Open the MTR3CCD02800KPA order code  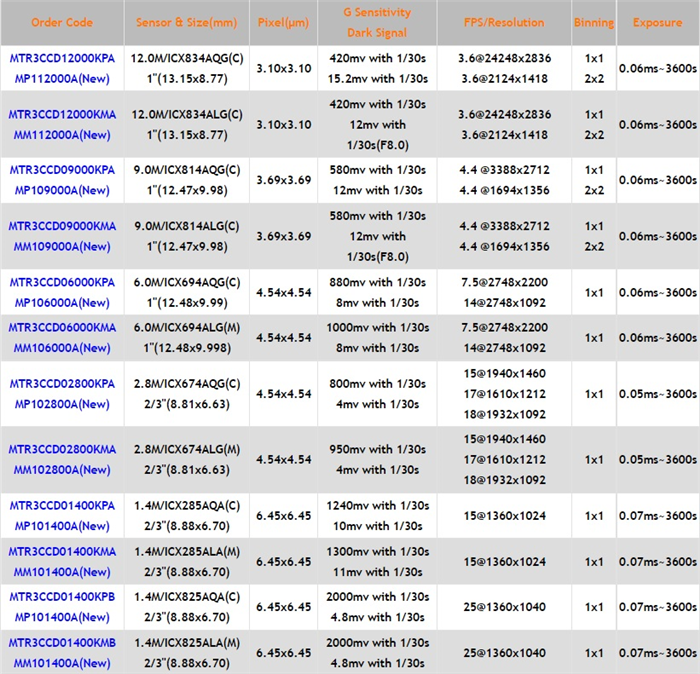pyautogui.click(x=62, y=384)
